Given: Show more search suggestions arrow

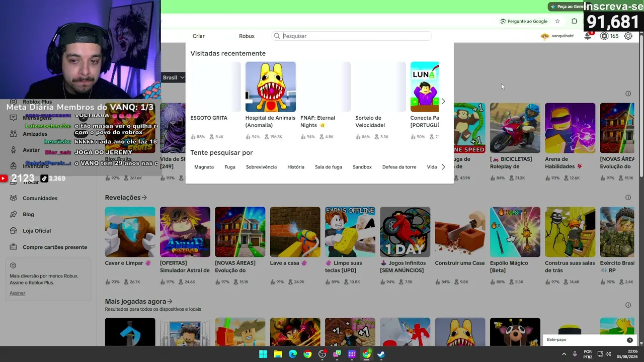Looking at the screenshot, I should (443, 167).
